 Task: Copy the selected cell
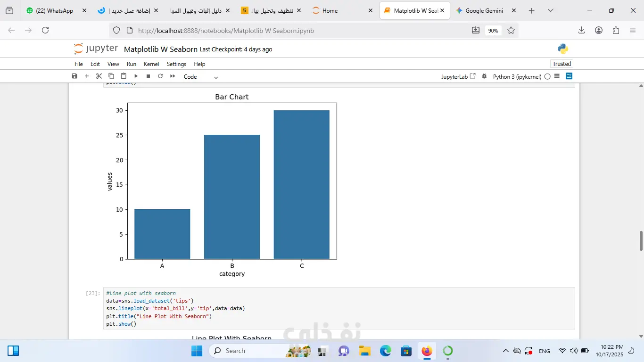(x=111, y=76)
